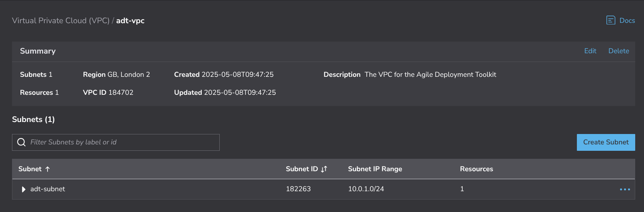The height and width of the screenshot is (212, 644).
Task: Go to Virtual Private Cloud (VPC) breadcrumb
Action: tap(61, 20)
